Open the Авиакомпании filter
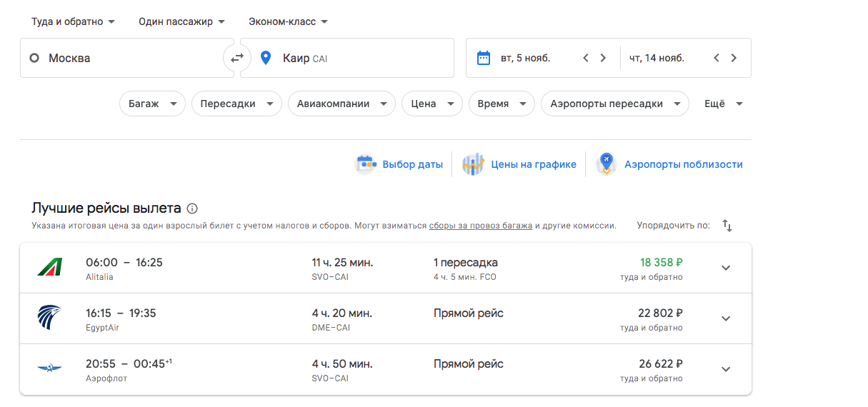Screen dimensions: 868x407 341,104
